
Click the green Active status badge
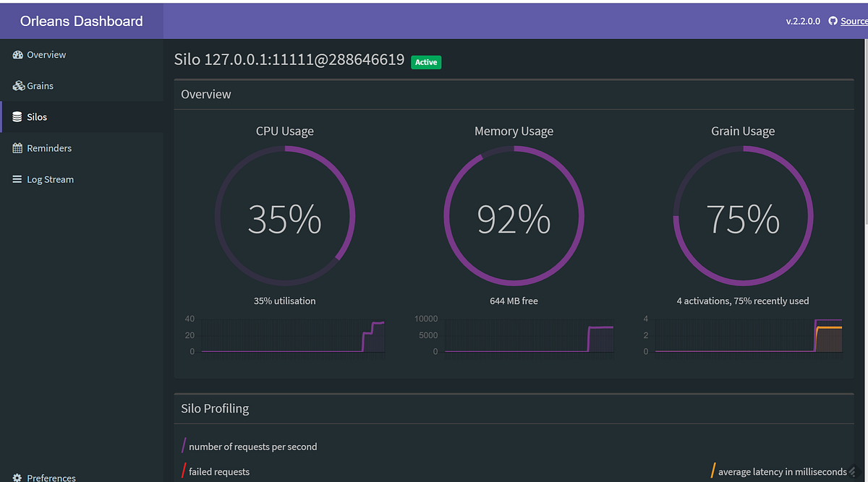[426, 62]
